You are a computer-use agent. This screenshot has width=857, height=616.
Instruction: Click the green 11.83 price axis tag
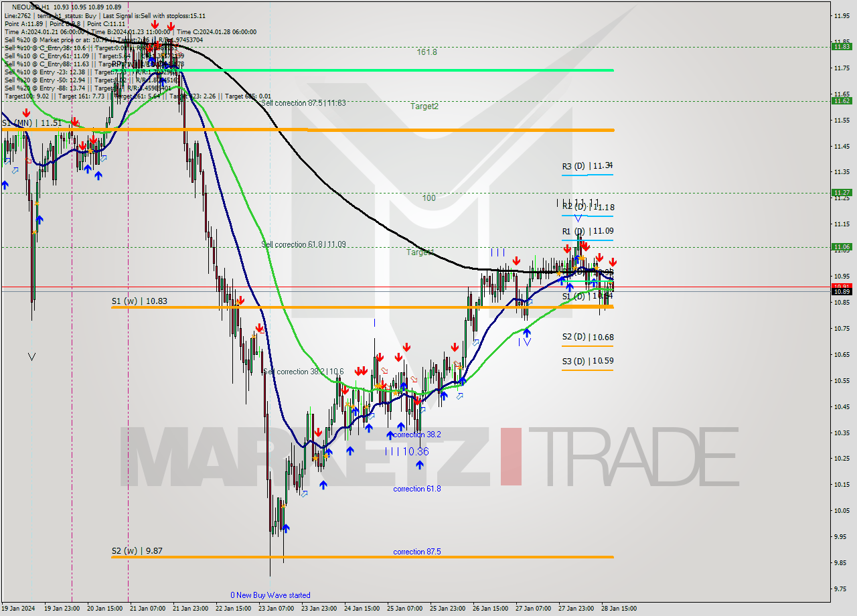[842, 46]
